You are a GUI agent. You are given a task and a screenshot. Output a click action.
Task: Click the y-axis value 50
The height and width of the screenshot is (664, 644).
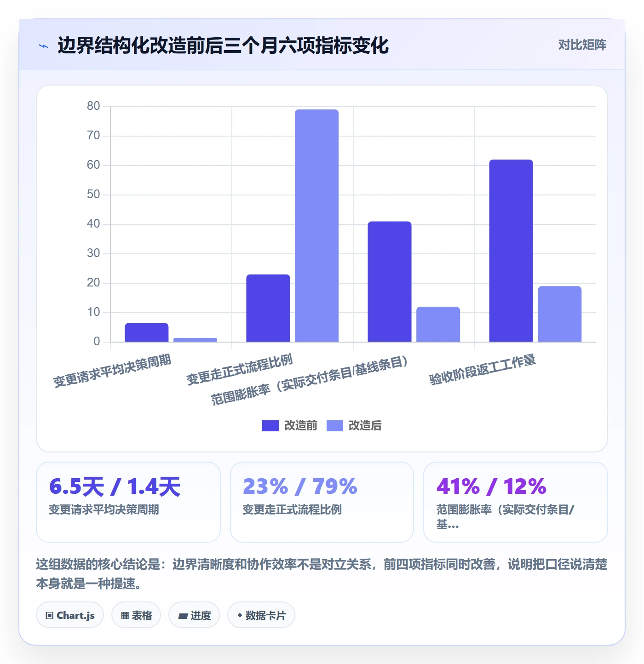[93, 195]
